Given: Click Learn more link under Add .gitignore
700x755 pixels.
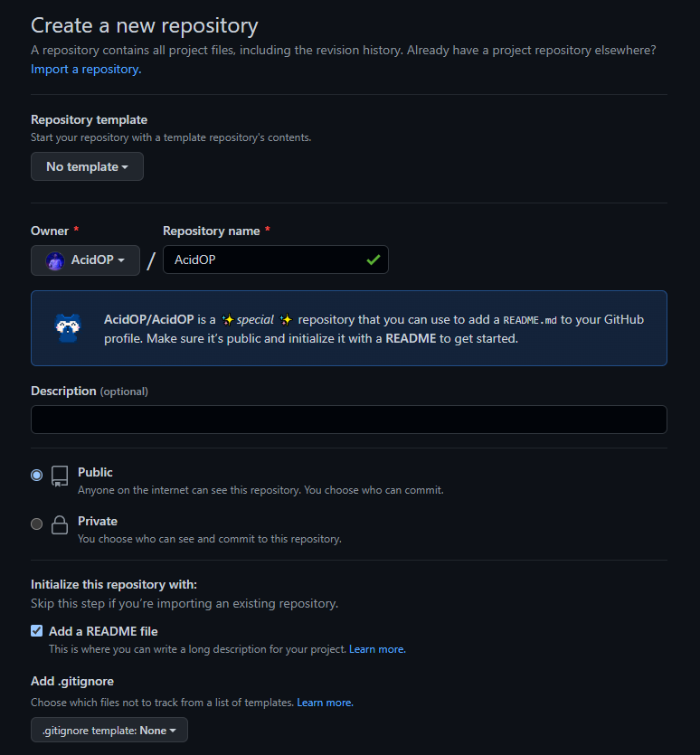Looking at the screenshot, I should [325, 703].
